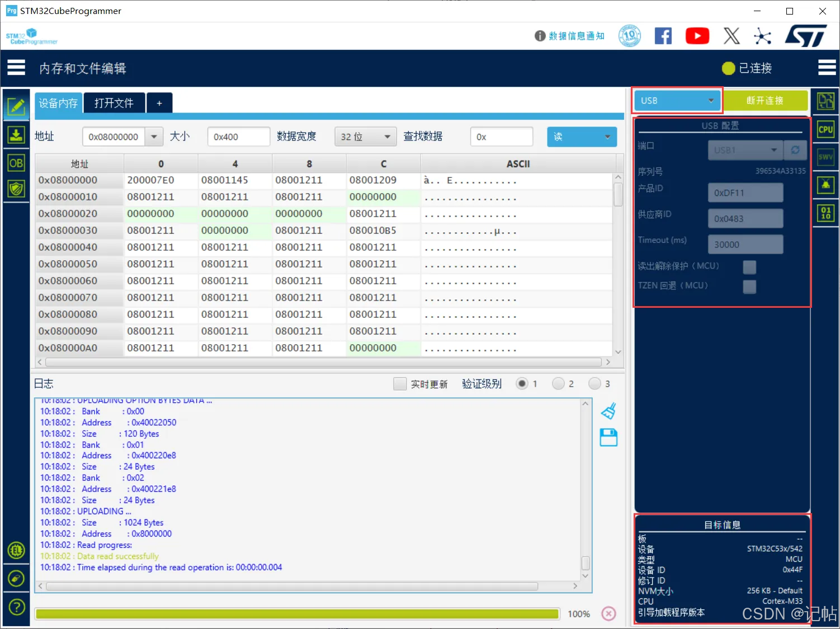Click the green Disconnect button
The width and height of the screenshot is (840, 629).
[x=765, y=101]
